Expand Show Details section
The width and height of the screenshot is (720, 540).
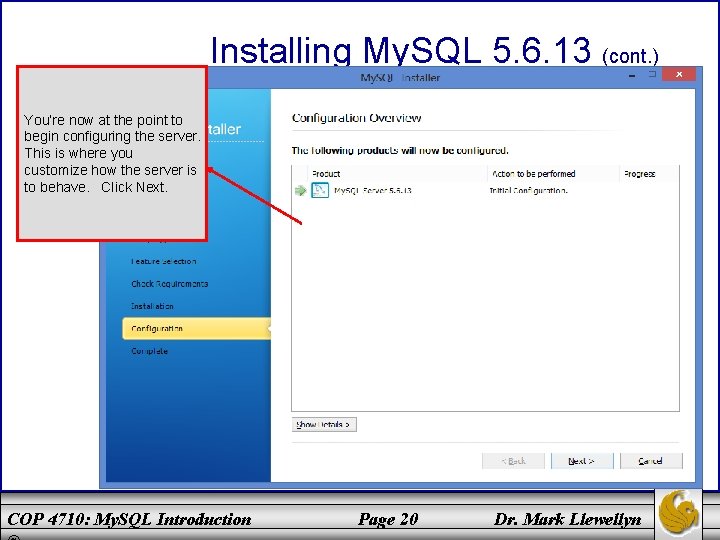(x=324, y=424)
